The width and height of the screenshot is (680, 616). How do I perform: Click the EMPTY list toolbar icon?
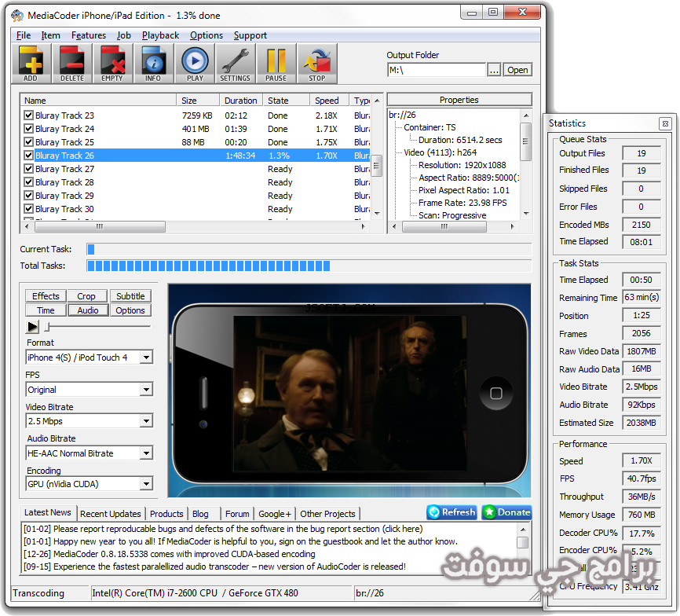pos(112,64)
